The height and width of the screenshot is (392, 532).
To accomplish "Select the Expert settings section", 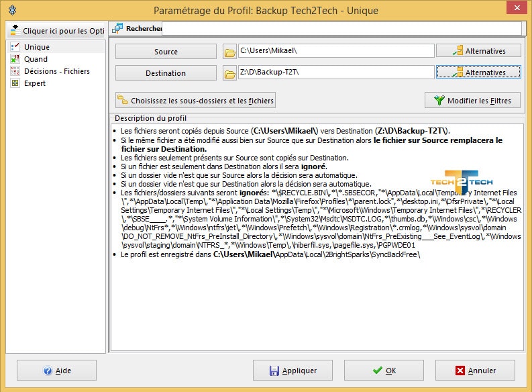I will pos(35,83).
